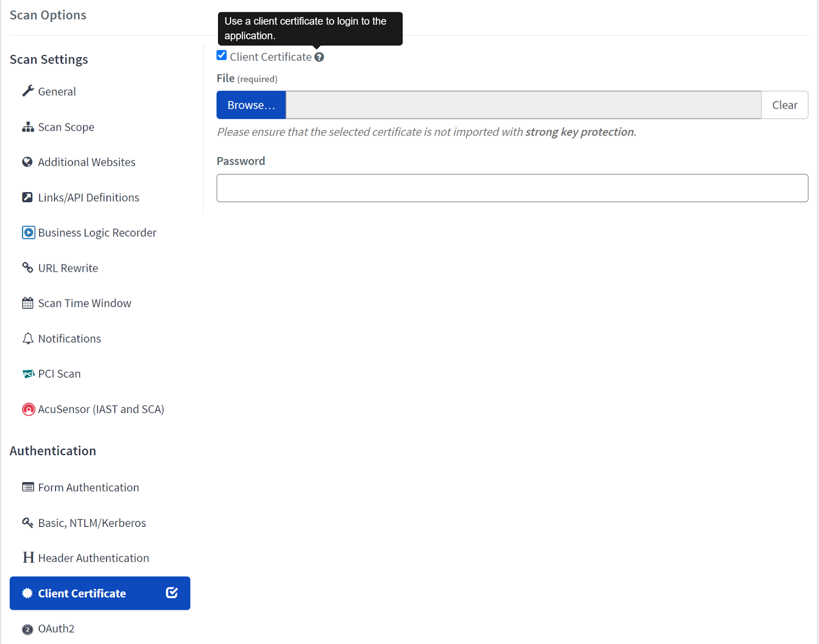Click the AcuSensor red icon
Image resolution: width=819 pixels, height=644 pixels.
[x=28, y=409]
